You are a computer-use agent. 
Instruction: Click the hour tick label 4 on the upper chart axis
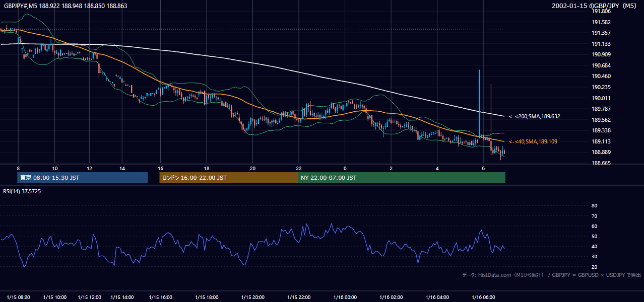(x=437, y=168)
